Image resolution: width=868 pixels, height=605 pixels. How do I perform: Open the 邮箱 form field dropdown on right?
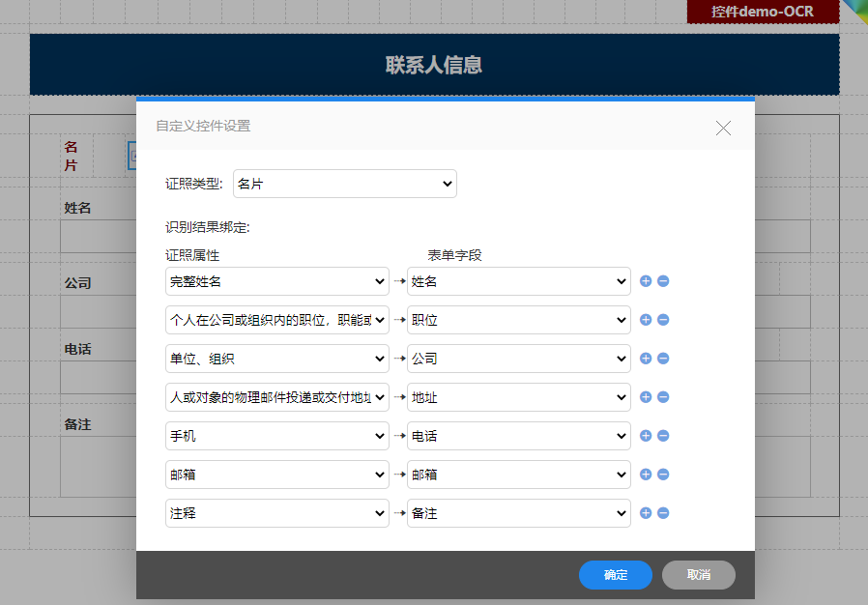(x=519, y=475)
